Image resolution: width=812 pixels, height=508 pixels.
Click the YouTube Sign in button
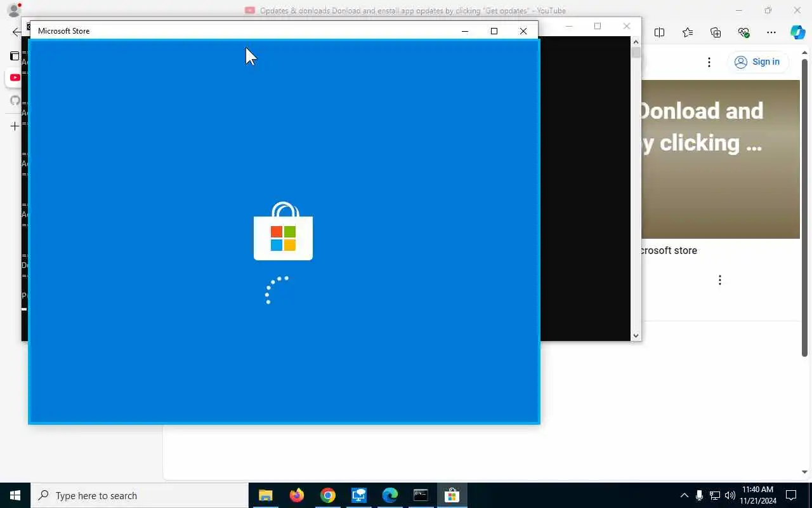click(757, 62)
